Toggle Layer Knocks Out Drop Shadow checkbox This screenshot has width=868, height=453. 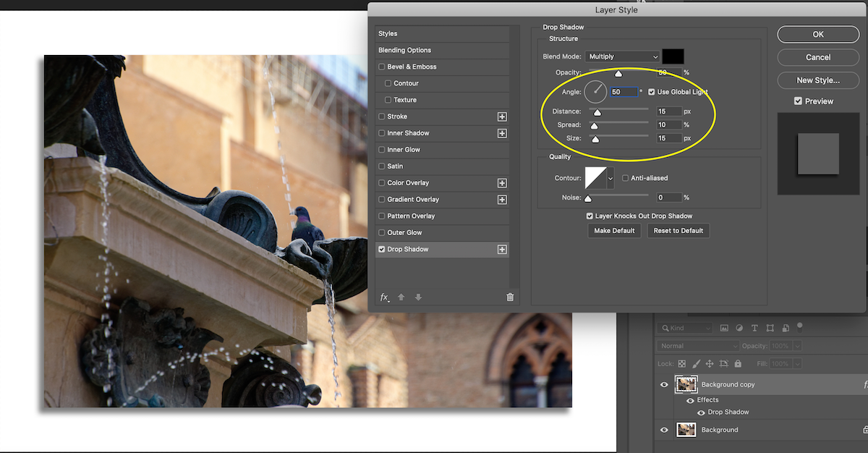point(590,216)
